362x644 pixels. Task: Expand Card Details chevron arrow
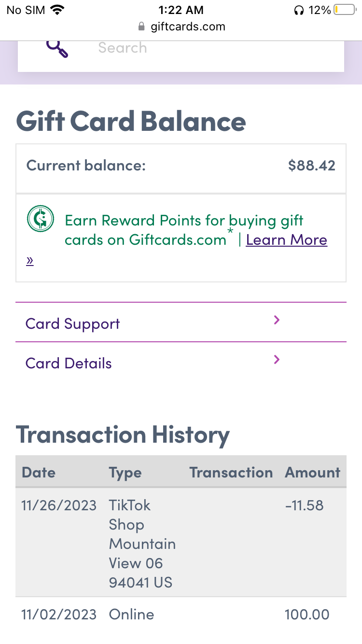coord(277,359)
